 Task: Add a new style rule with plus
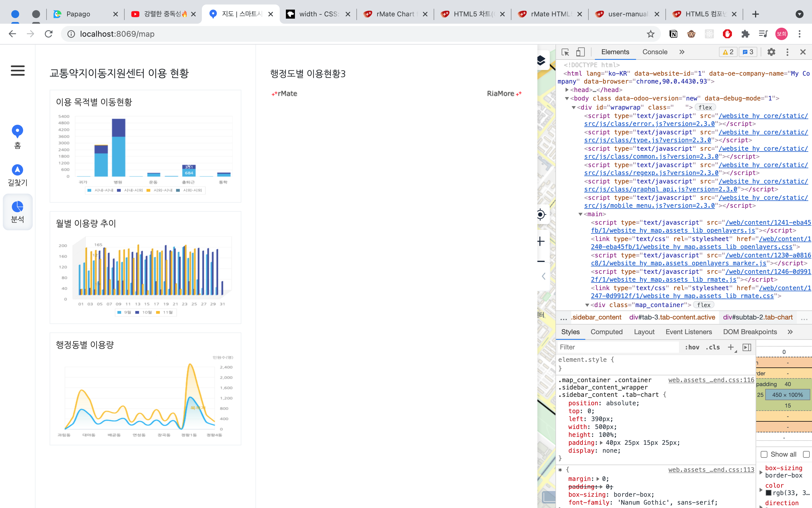(731, 347)
